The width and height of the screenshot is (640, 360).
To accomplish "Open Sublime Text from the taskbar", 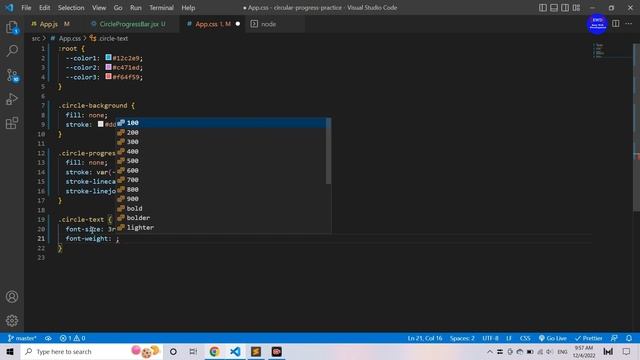I will point(256,351).
